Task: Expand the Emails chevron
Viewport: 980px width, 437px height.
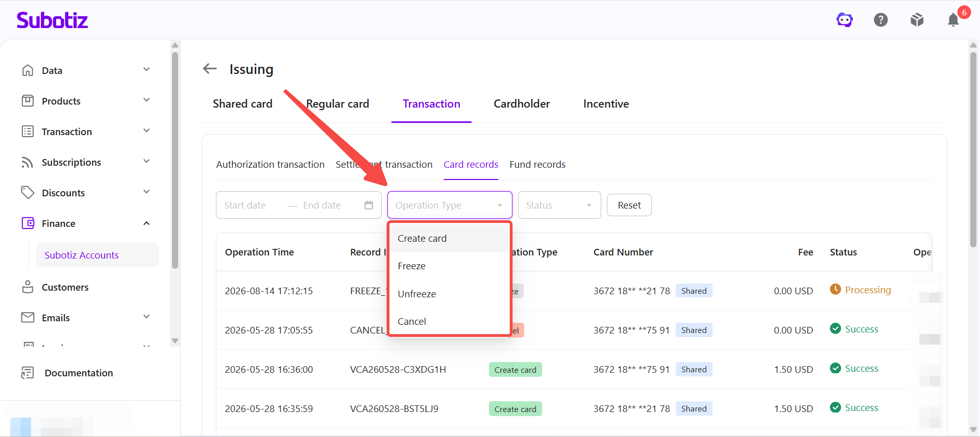Action: (x=146, y=317)
